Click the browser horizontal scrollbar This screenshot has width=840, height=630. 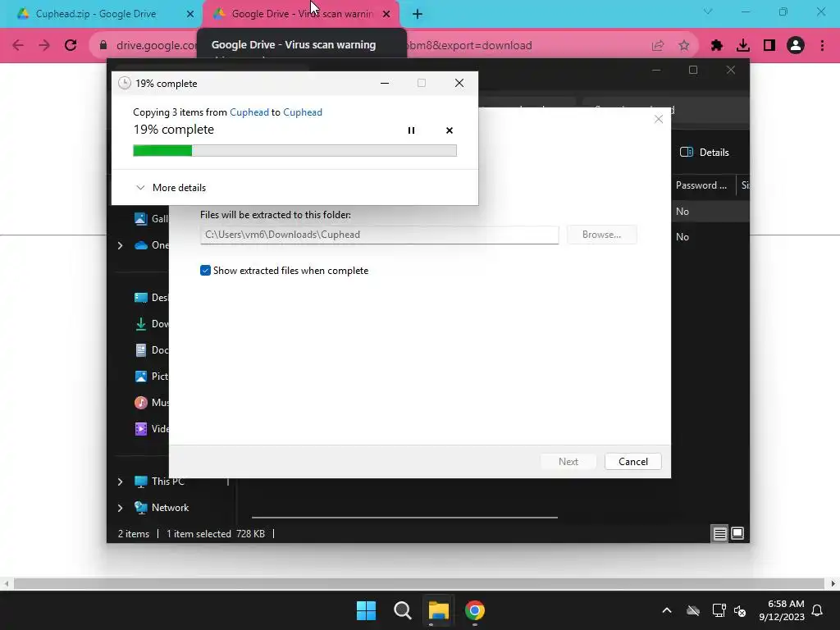[419, 583]
